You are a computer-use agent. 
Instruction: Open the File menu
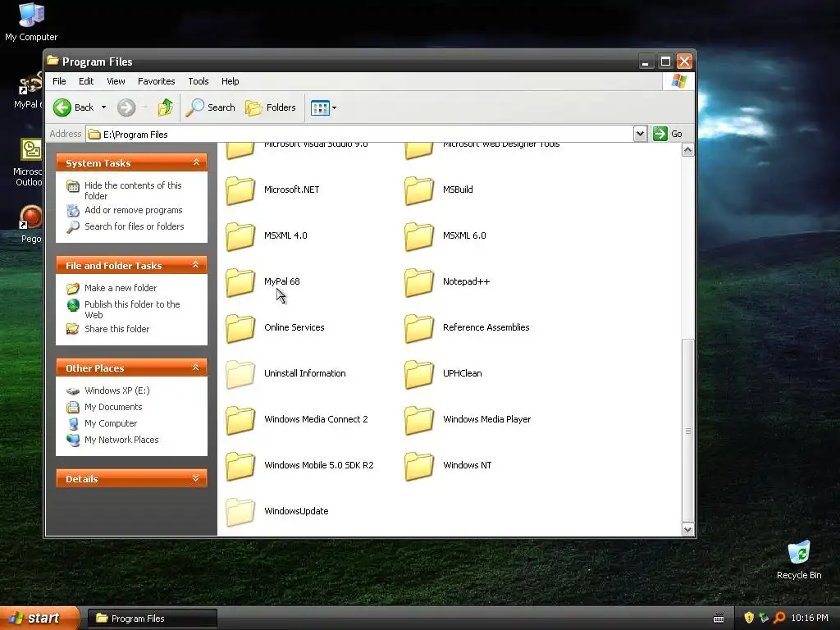[59, 81]
